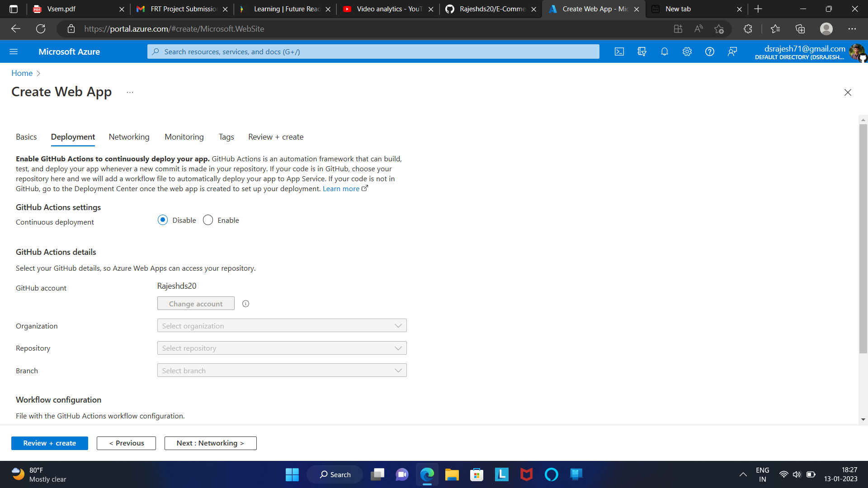868x488 pixels.
Task: Open the Azure portal hamburger menu
Action: (14, 52)
